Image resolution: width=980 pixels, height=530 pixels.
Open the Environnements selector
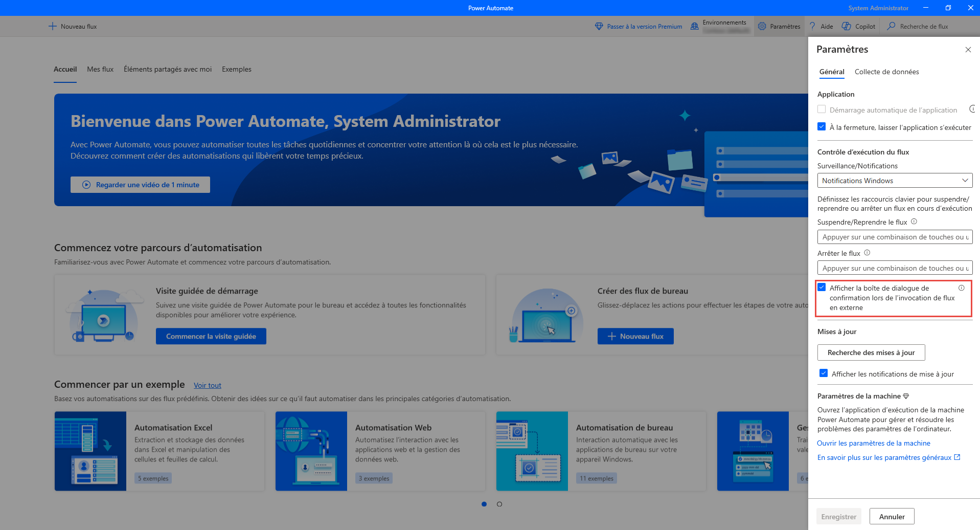click(x=724, y=26)
